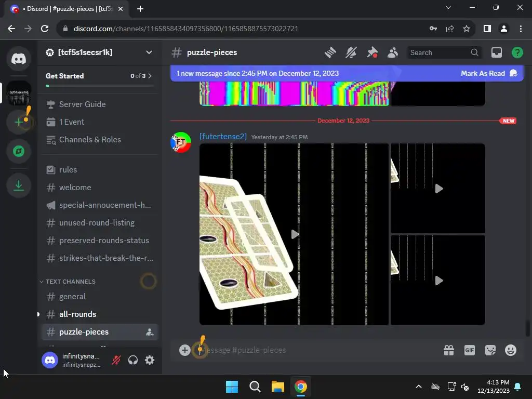
Task: Download apps icon in server list
Action: click(19, 185)
